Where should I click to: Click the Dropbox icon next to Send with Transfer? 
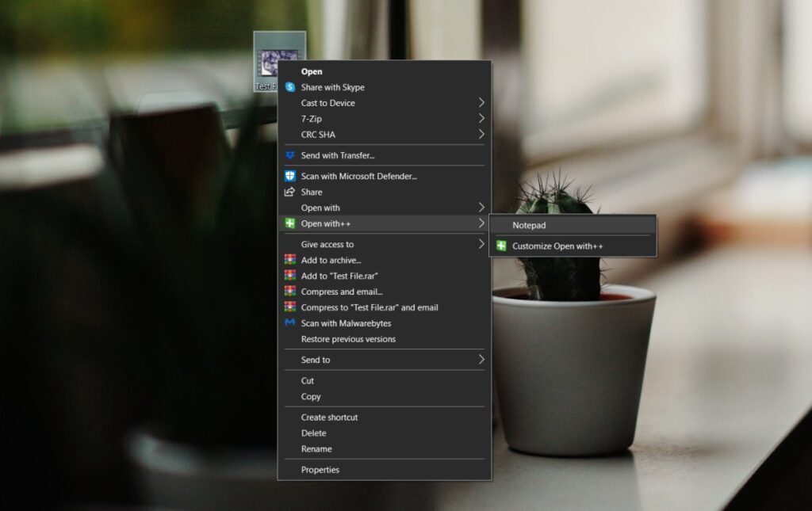[292, 154]
